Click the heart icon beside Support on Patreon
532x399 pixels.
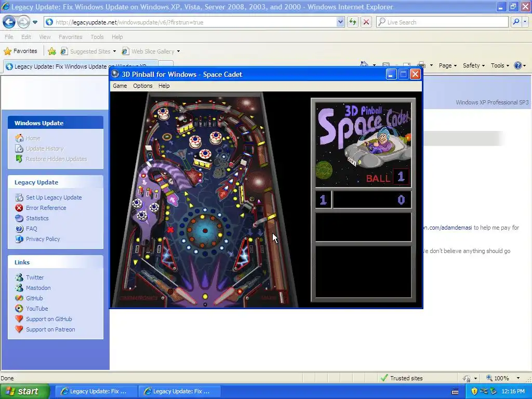[x=19, y=329]
